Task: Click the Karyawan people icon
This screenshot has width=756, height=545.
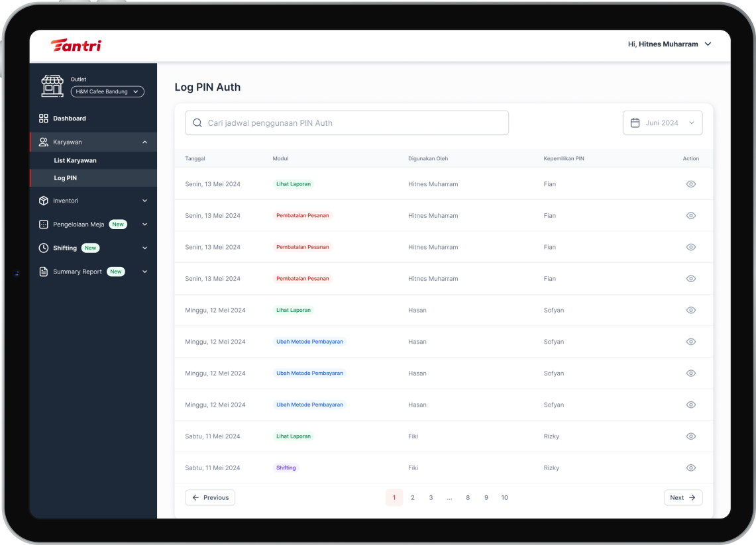Action: pos(43,142)
